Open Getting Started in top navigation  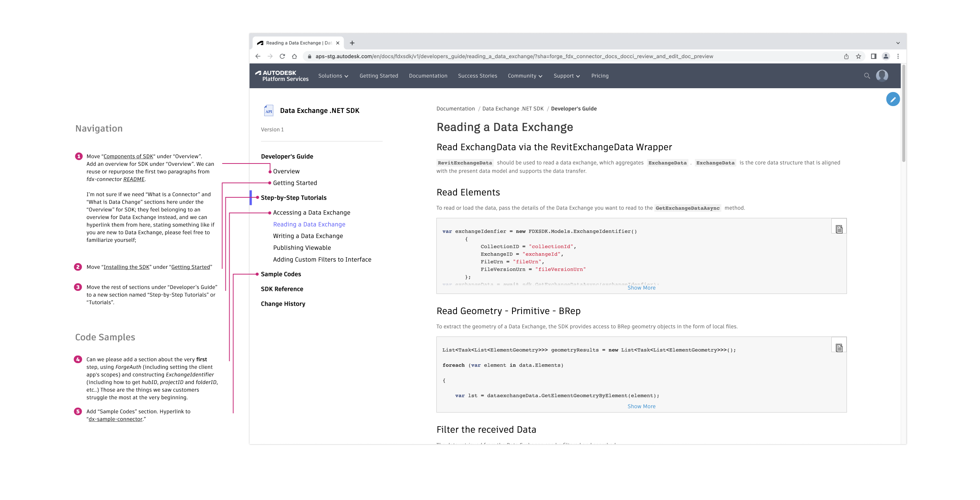[379, 76]
